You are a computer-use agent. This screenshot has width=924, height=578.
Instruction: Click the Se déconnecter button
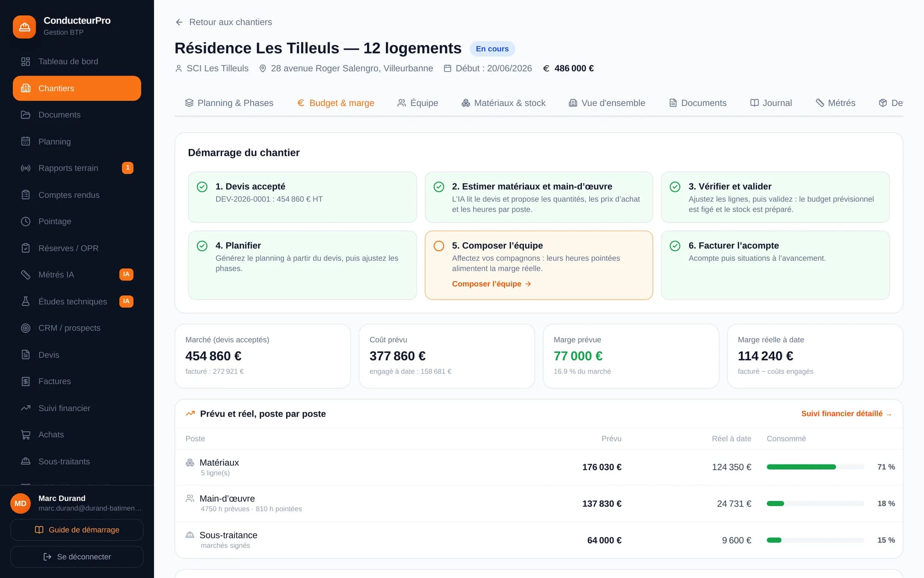[x=77, y=557]
